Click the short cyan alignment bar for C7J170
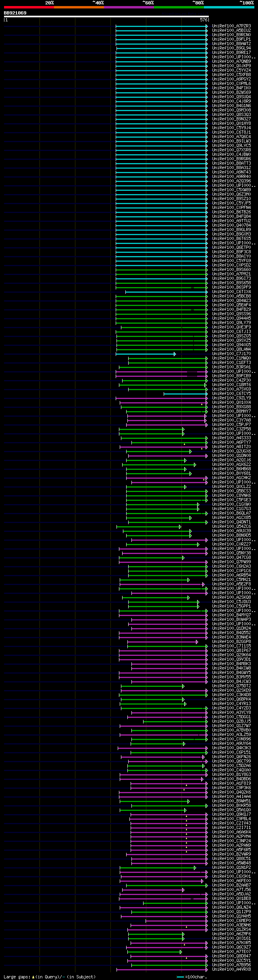Image resolution: width=258 pixels, height=980 pixels. click(x=146, y=354)
